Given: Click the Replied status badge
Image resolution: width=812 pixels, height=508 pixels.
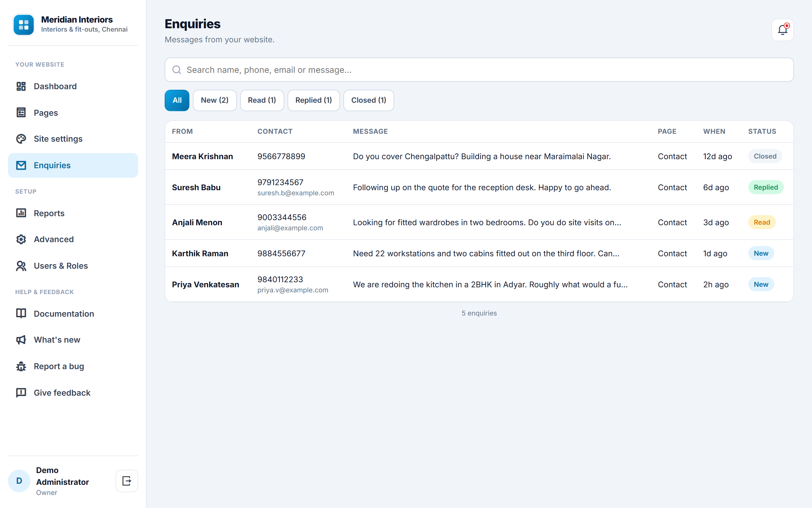Looking at the screenshot, I should coord(766,187).
